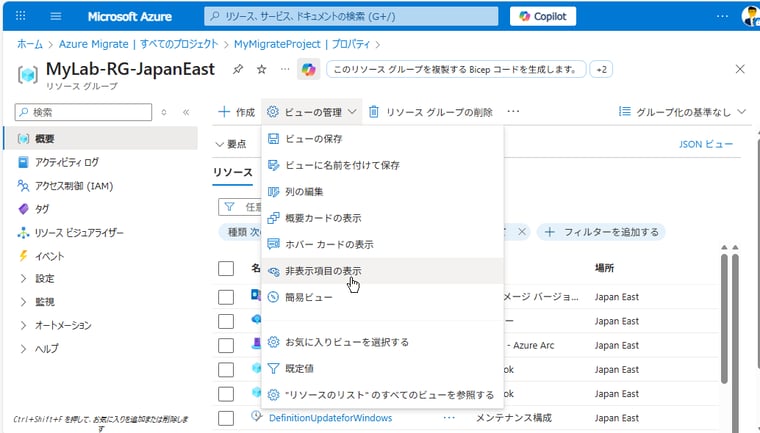Collapse 要点 section chevron
The width and height of the screenshot is (760, 433).
coord(220,144)
